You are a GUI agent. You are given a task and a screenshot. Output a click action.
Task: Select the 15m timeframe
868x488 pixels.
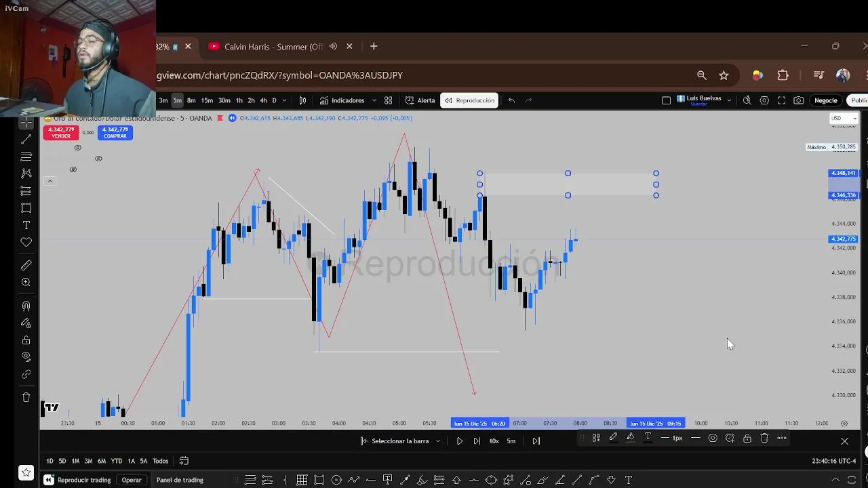(x=207, y=100)
